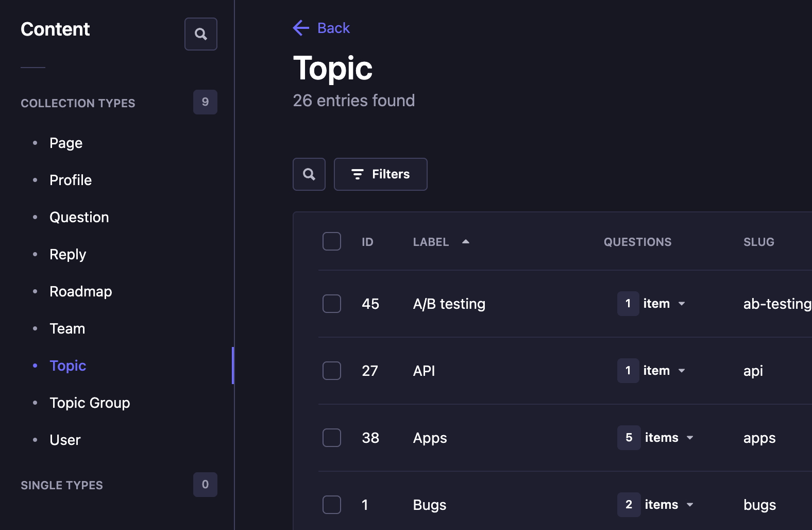The height and width of the screenshot is (530, 812).
Task: Click the API label cell
Action: coord(424,371)
